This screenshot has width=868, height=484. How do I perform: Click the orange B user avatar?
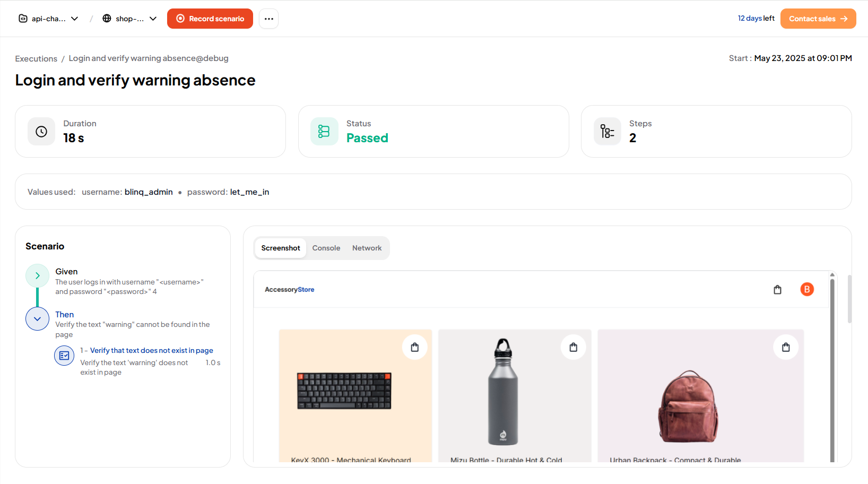[x=807, y=290]
